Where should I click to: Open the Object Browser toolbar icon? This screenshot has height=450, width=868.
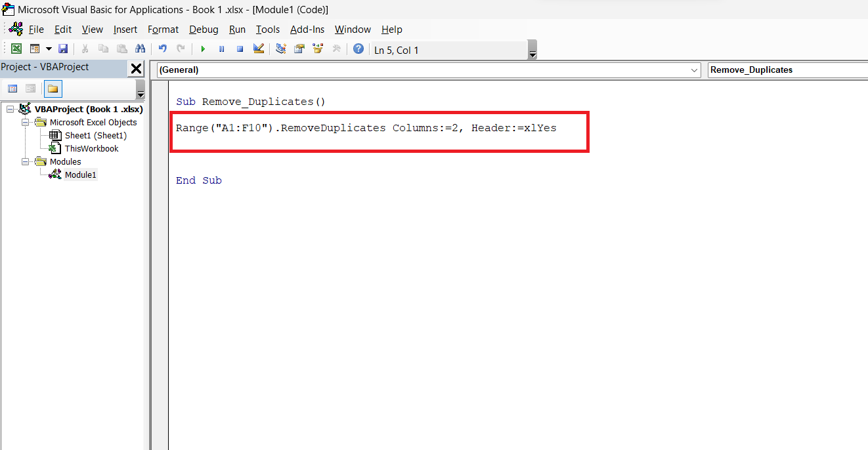click(x=318, y=49)
